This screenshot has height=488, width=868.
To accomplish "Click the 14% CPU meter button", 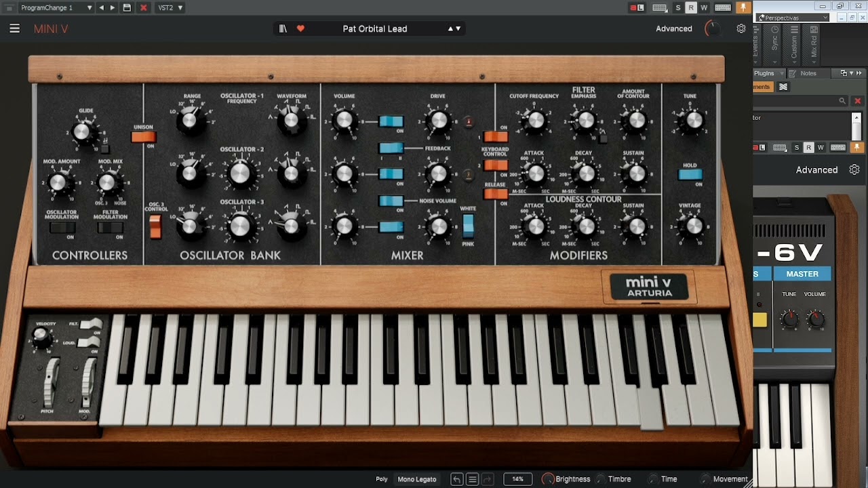I will pyautogui.click(x=517, y=479).
